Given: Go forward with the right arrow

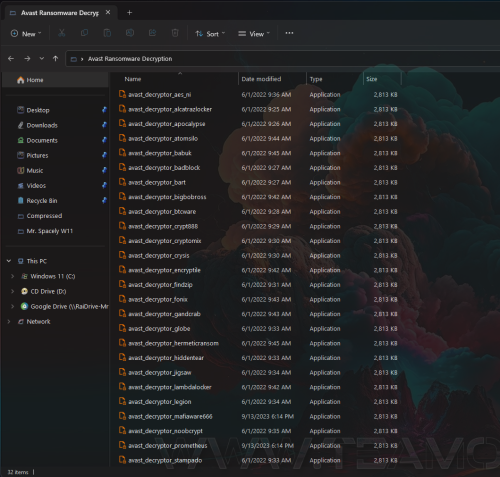Looking at the screenshot, I should [x=27, y=59].
